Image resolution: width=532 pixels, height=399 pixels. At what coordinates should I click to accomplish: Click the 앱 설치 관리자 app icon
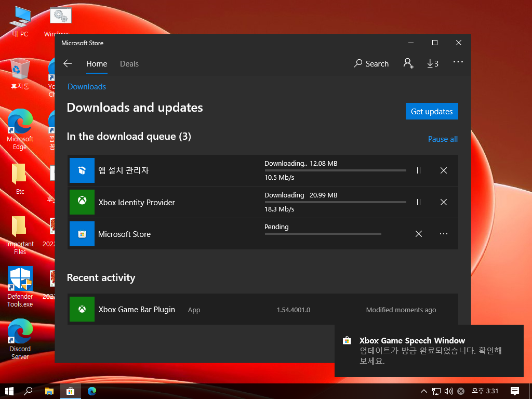82,170
